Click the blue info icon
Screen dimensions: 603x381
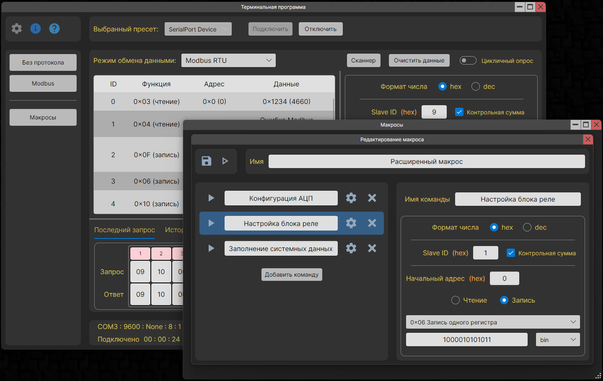click(x=35, y=28)
